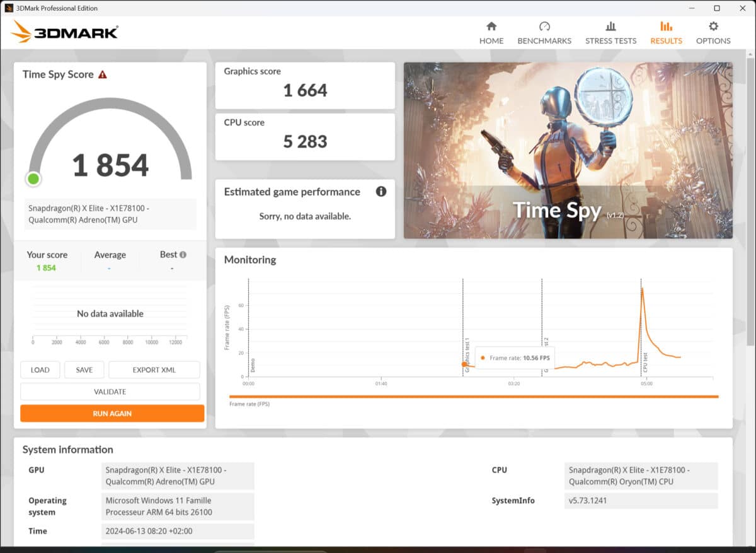Click the Monitoring heading
The height and width of the screenshot is (553, 756).
coord(250,260)
